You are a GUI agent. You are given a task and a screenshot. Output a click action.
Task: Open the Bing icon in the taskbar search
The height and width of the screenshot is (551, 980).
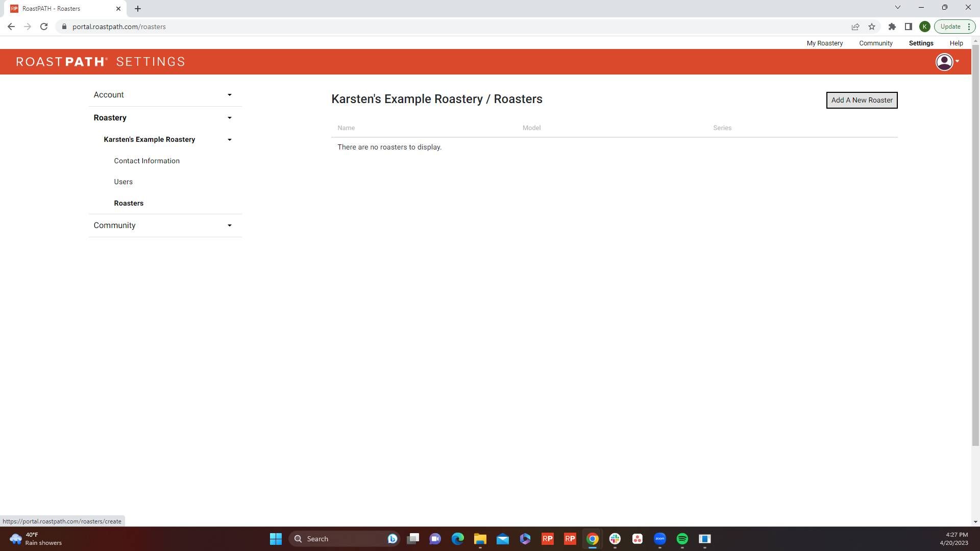(x=393, y=539)
